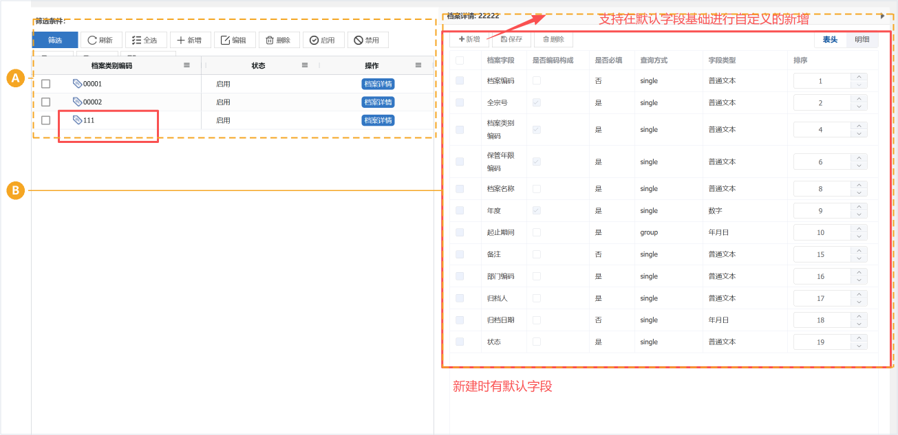Click the 档案类别编码 column header in left table
The width and height of the screenshot is (898, 435).
click(112, 66)
